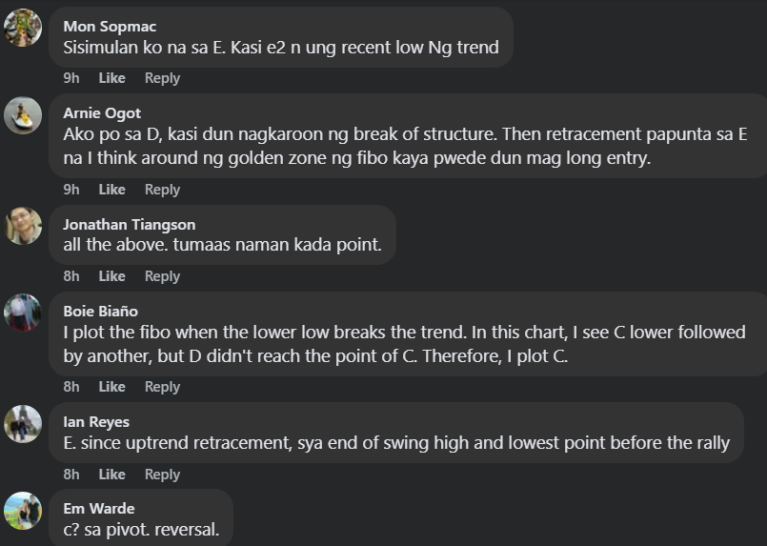View Boie Biaño's profile avatar

click(x=23, y=313)
